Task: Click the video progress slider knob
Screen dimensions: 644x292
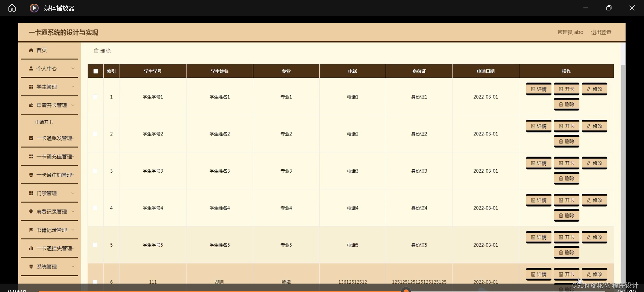Action: [x=406, y=290]
